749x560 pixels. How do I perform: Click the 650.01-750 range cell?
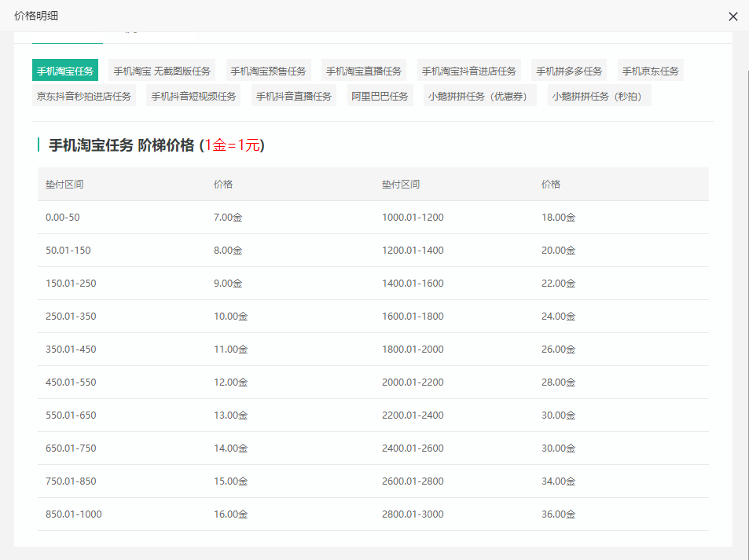pyautogui.click(x=71, y=448)
